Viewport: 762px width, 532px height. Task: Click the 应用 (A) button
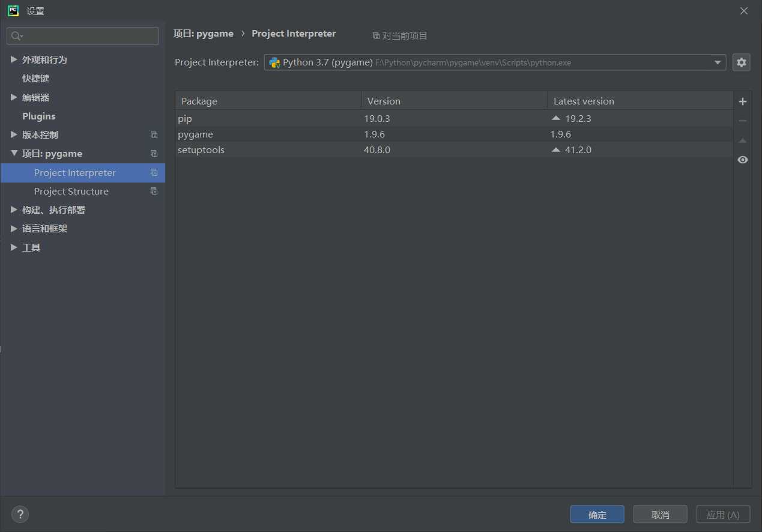[723, 515]
